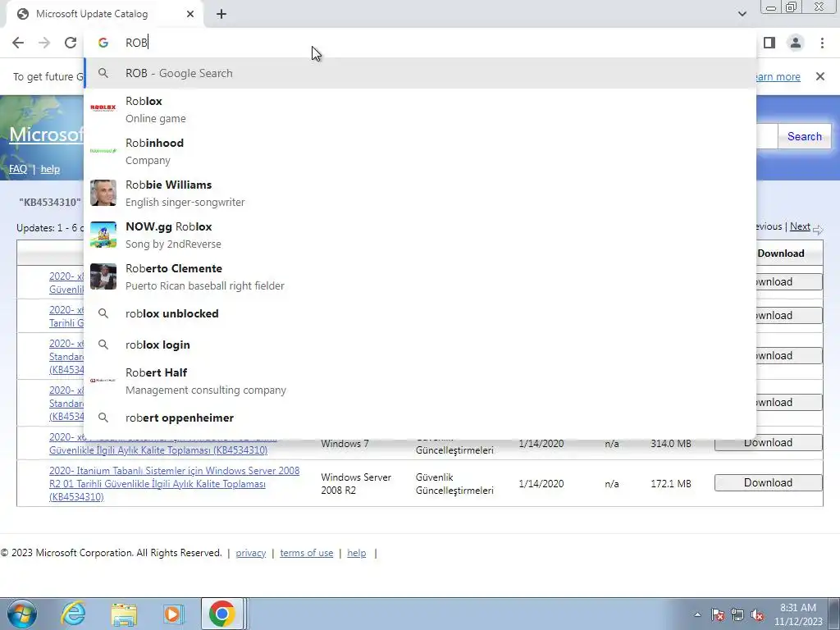Open the clock showing 8:31 AM
The image size is (840, 630).
click(797, 614)
